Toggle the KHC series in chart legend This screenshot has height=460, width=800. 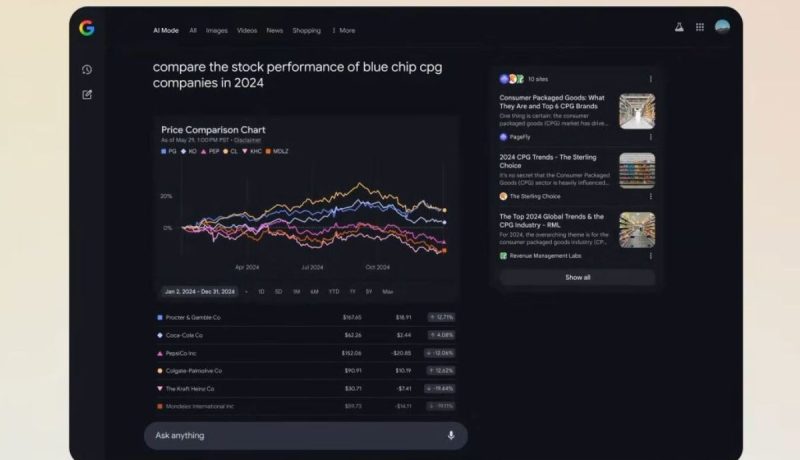252,151
